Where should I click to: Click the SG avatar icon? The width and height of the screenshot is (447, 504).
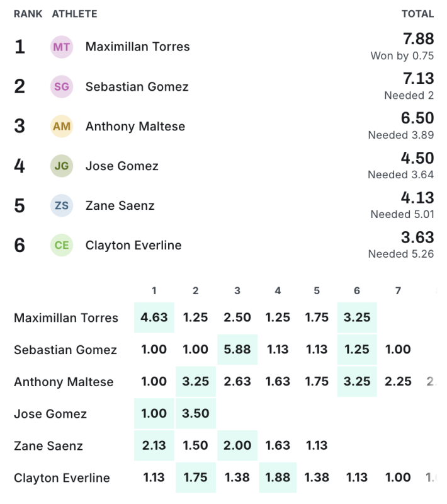(x=62, y=86)
